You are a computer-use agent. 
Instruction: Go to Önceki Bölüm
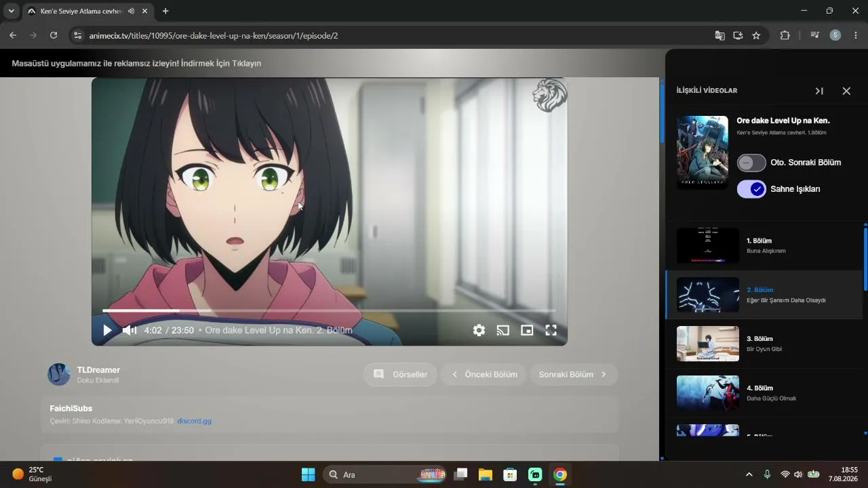484,374
